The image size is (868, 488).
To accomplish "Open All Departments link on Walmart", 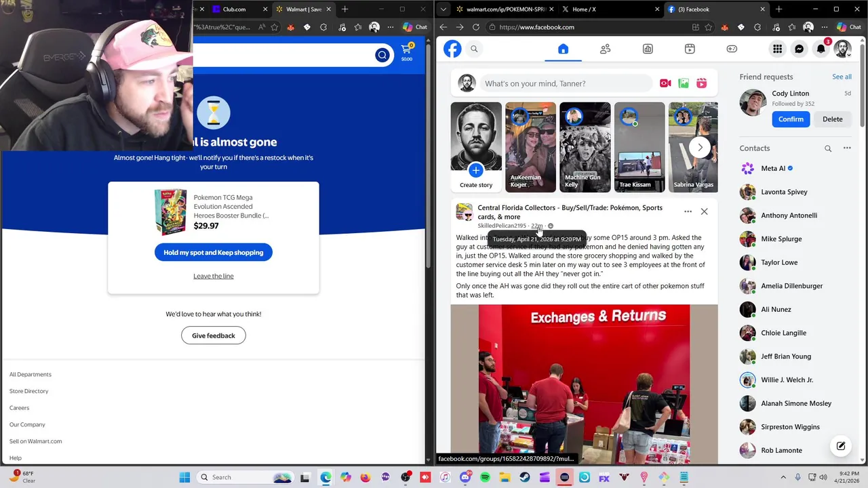I will point(31,374).
